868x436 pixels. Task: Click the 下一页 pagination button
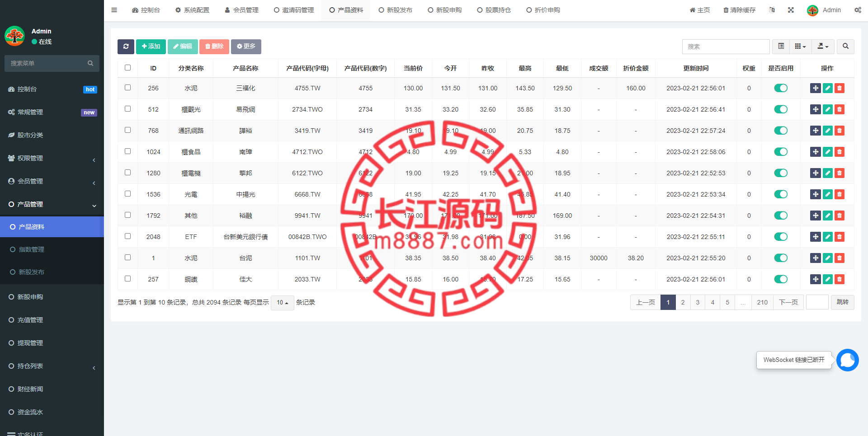pyautogui.click(x=788, y=302)
